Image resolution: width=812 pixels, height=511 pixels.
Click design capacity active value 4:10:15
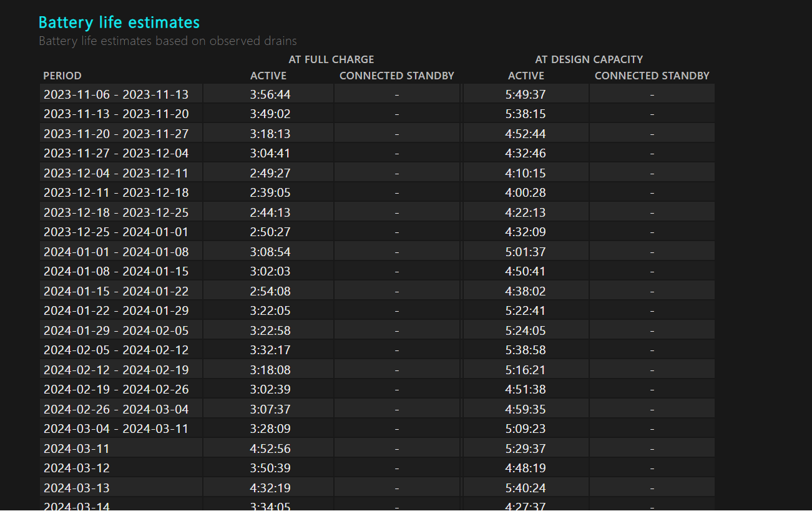point(526,173)
